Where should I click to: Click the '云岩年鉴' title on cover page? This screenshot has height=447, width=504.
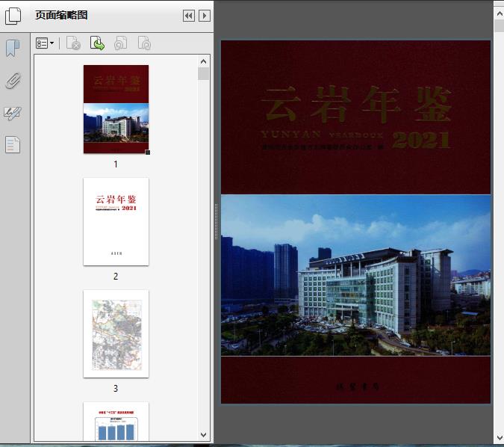pyautogui.click(x=356, y=105)
